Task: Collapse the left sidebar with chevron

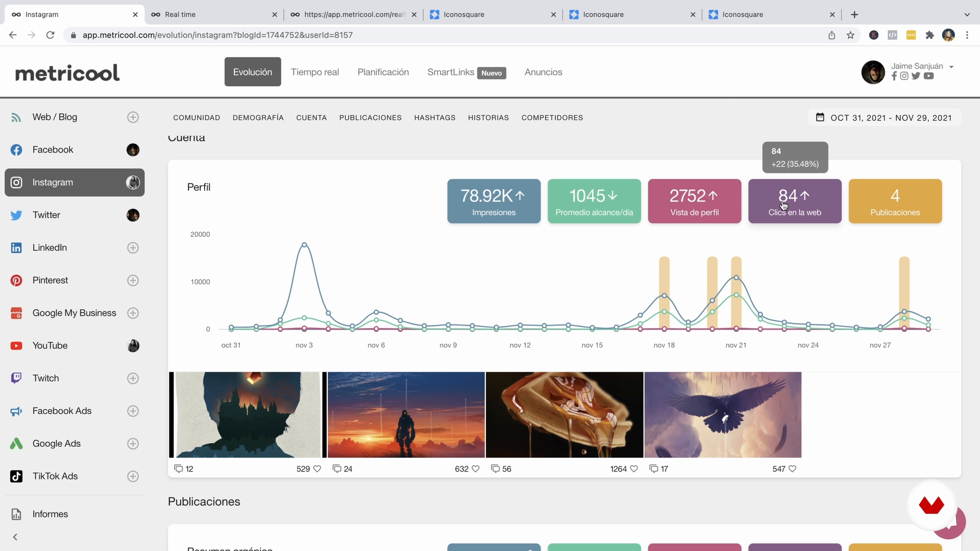Action: tap(15, 537)
